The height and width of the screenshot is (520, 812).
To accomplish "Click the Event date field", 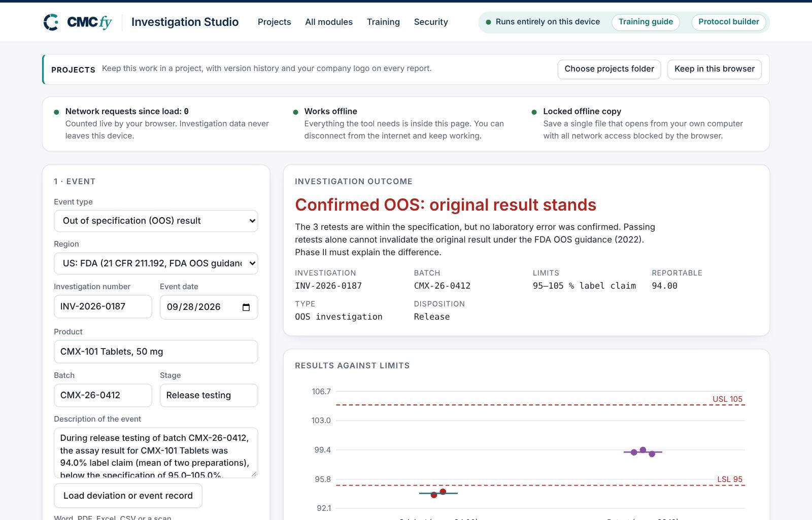I will click(209, 307).
